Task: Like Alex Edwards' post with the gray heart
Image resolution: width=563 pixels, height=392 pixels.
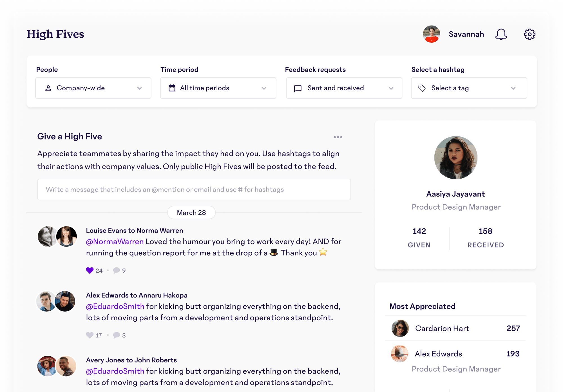Action: click(90, 335)
